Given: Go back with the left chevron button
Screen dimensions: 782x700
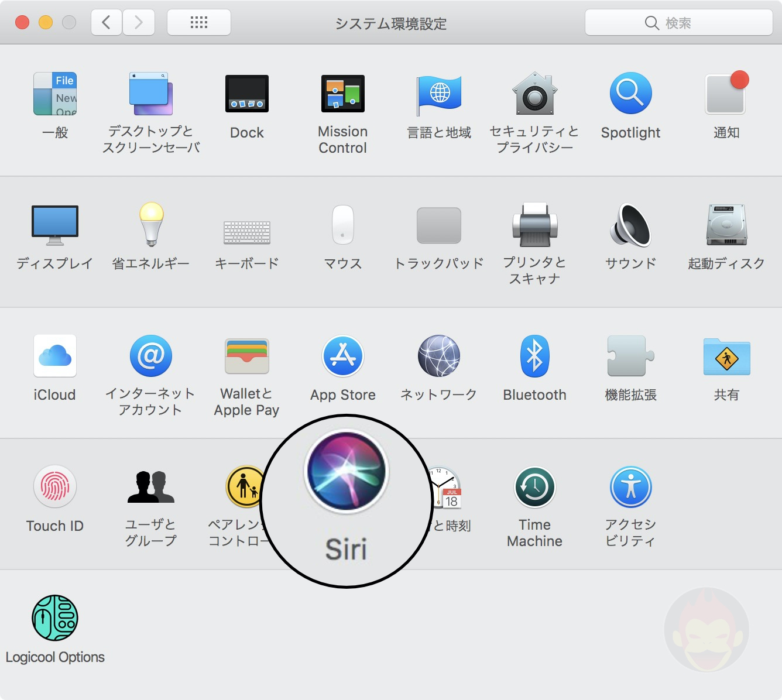Looking at the screenshot, I should pyautogui.click(x=107, y=23).
